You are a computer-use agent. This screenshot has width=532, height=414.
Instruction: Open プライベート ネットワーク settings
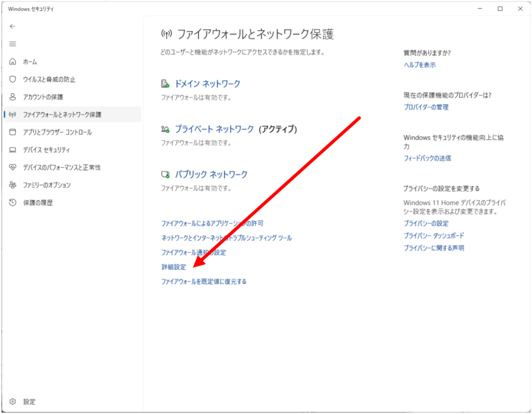(214, 129)
